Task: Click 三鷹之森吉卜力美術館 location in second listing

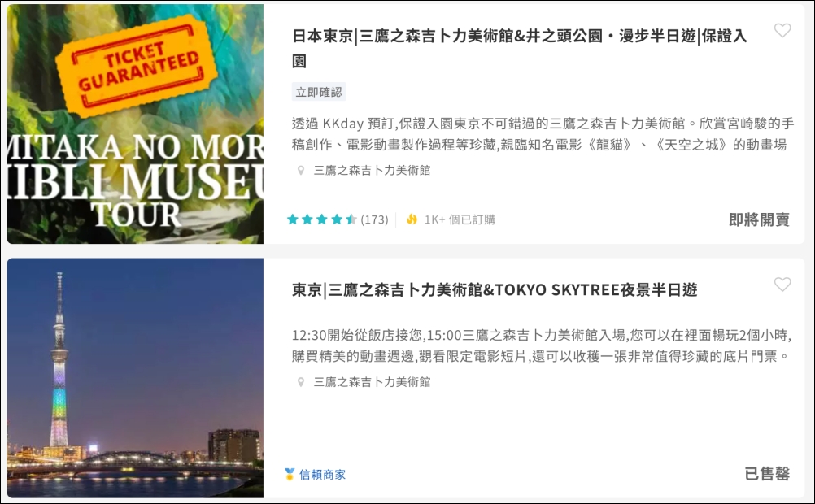Action: click(372, 382)
